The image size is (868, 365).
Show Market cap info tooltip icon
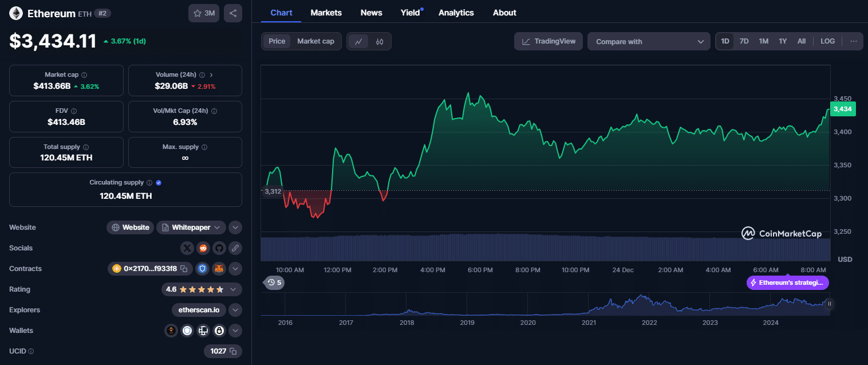[84, 75]
